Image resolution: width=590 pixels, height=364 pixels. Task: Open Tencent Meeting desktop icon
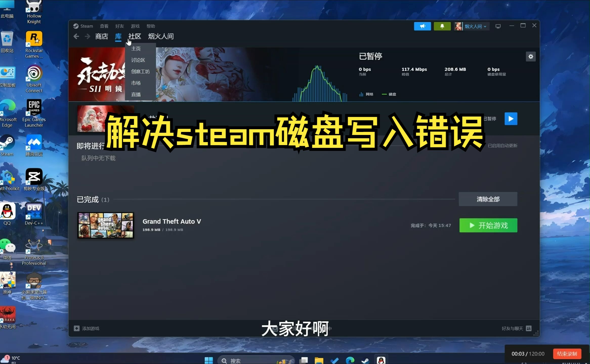[34, 145]
